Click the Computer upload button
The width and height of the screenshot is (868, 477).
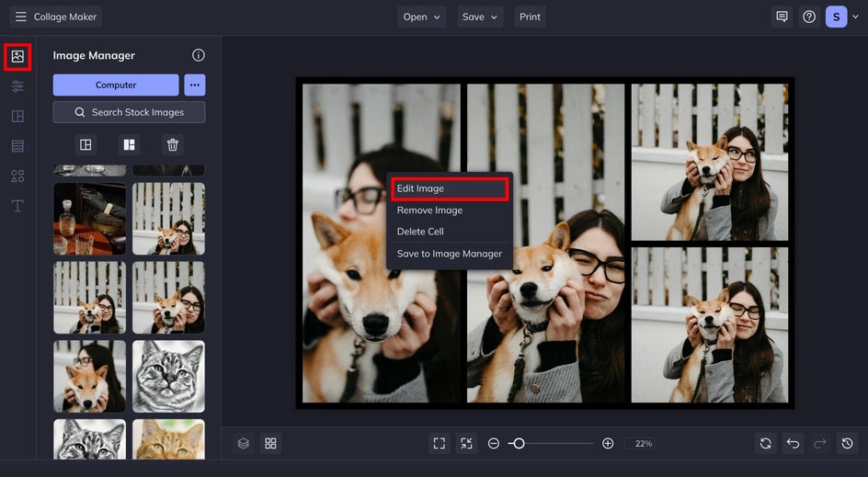116,85
